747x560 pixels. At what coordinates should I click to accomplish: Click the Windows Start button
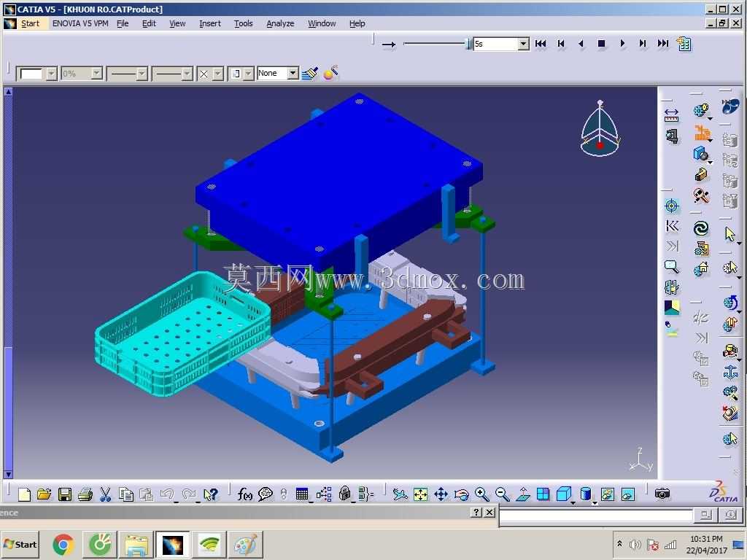click(20, 544)
